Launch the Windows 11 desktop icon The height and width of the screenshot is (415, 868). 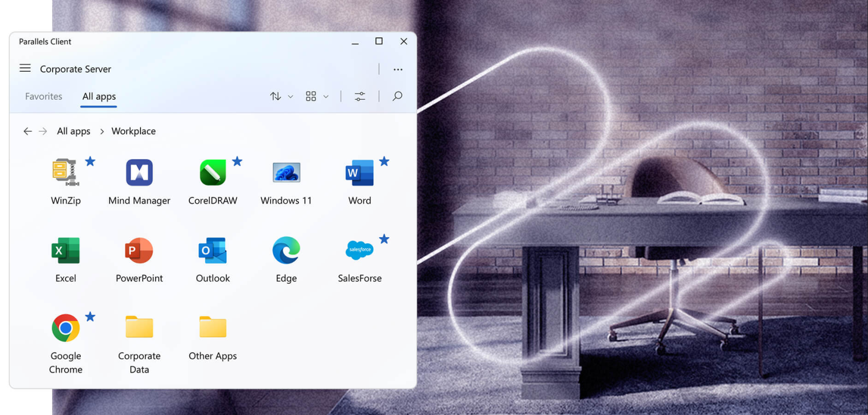286,173
